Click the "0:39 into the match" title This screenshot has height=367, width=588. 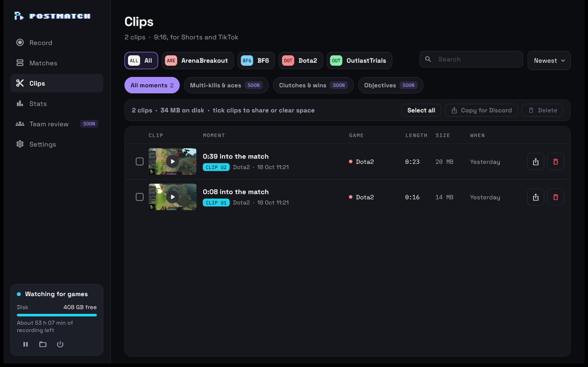coord(236,156)
